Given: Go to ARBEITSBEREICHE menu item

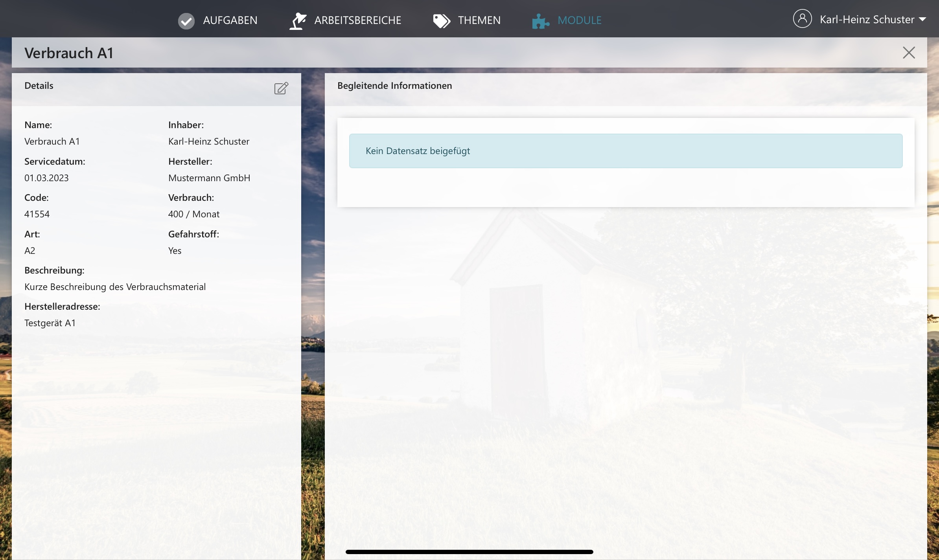Looking at the screenshot, I should [357, 20].
